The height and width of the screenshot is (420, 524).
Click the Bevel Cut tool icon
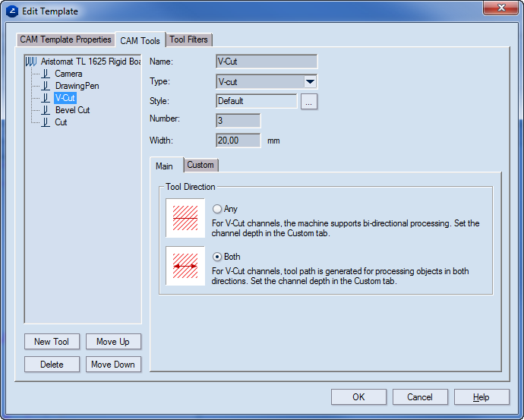coord(46,110)
